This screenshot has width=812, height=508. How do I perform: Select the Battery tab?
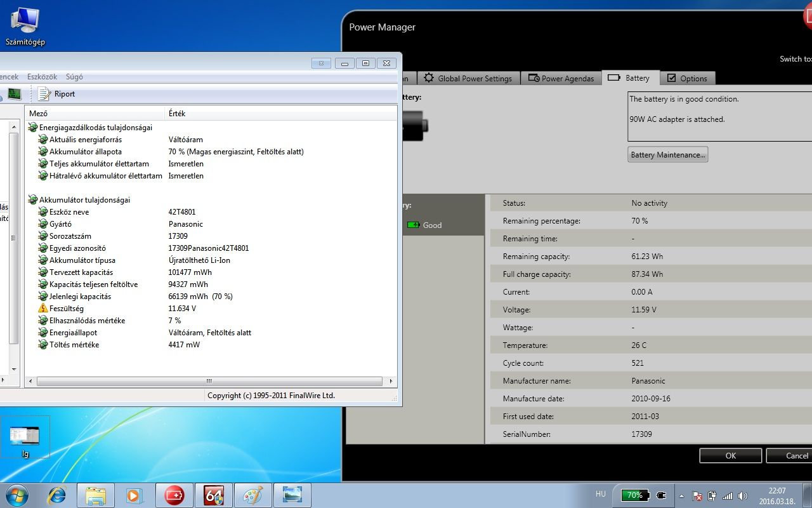pyautogui.click(x=630, y=77)
